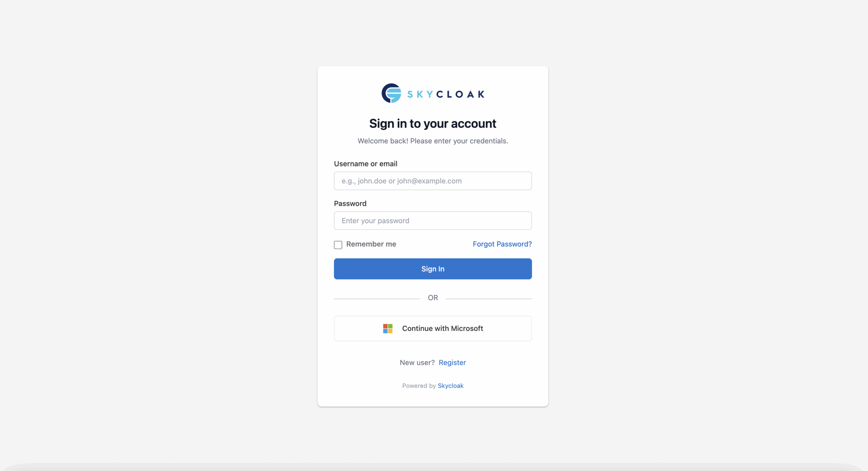Viewport: 868px width, 471px height.
Task: Click the Welcome back subtitle text
Action: [433, 141]
